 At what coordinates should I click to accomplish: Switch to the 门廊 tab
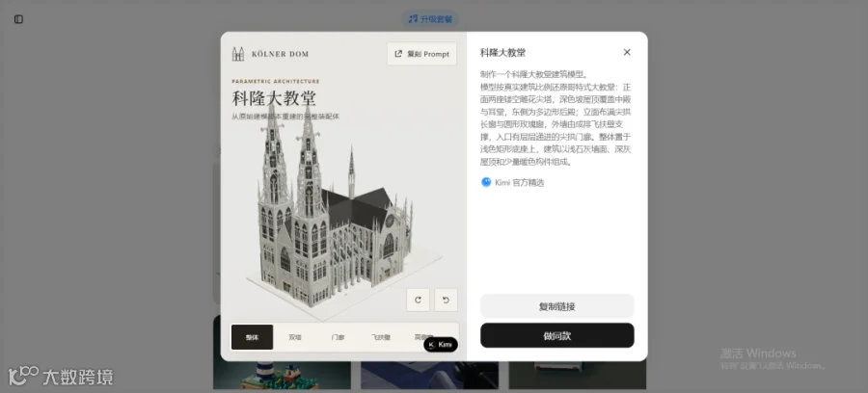point(338,337)
